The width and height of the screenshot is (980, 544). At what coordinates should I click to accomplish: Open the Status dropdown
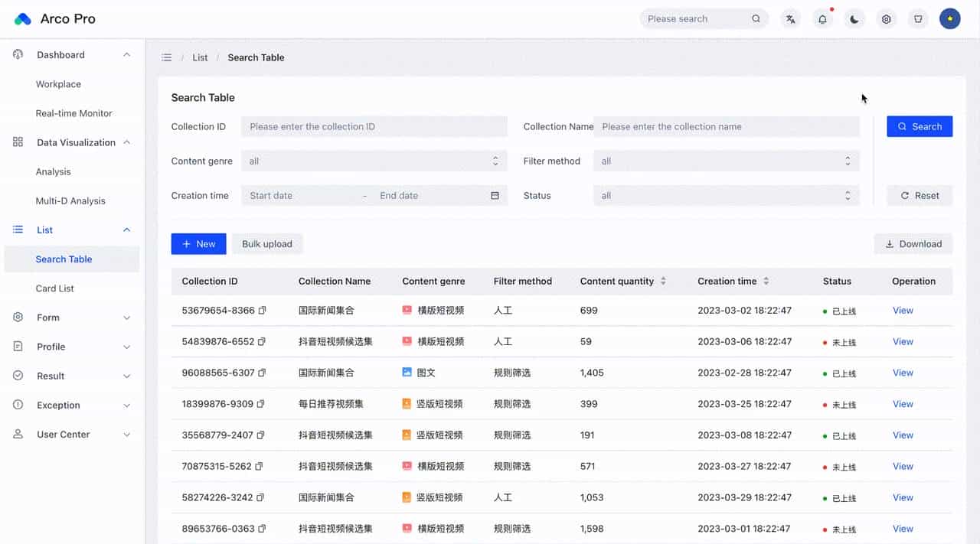[x=725, y=195]
